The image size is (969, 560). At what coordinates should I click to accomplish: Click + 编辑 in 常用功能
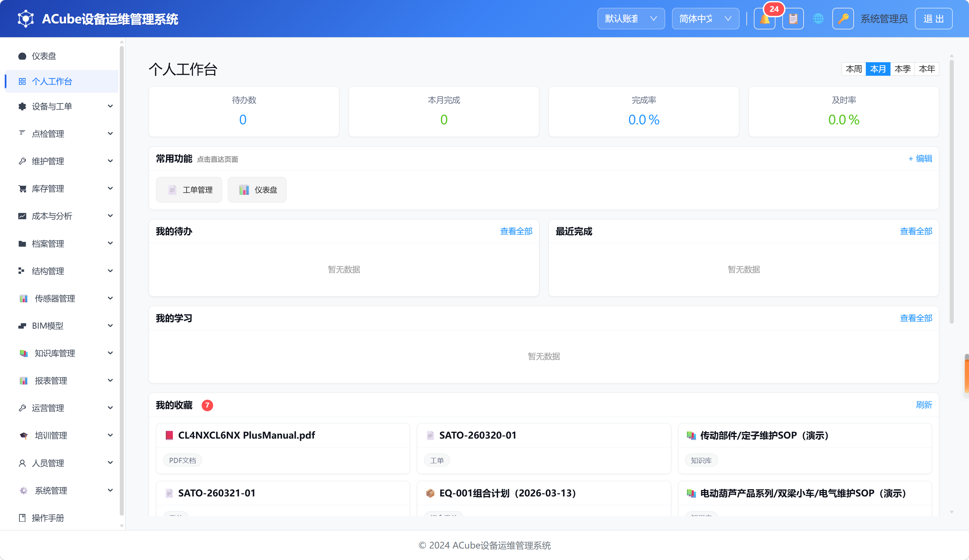[x=920, y=159]
